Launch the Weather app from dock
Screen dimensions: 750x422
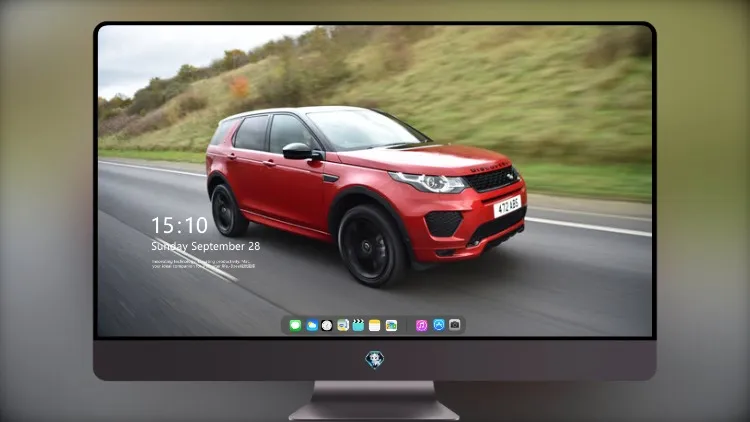click(312, 325)
